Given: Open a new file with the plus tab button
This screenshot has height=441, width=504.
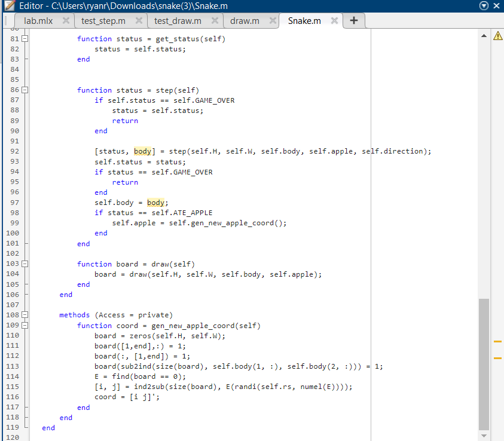Looking at the screenshot, I should point(353,20).
